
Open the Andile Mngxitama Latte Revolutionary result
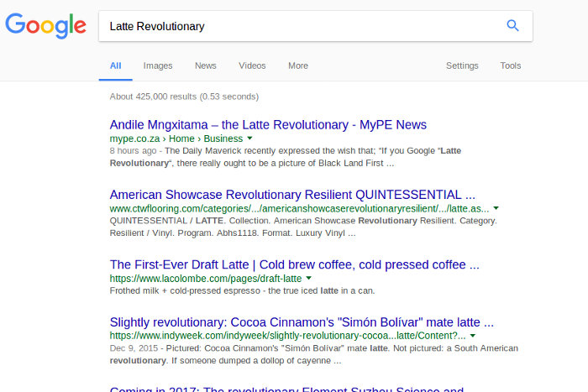click(x=268, y=125)
